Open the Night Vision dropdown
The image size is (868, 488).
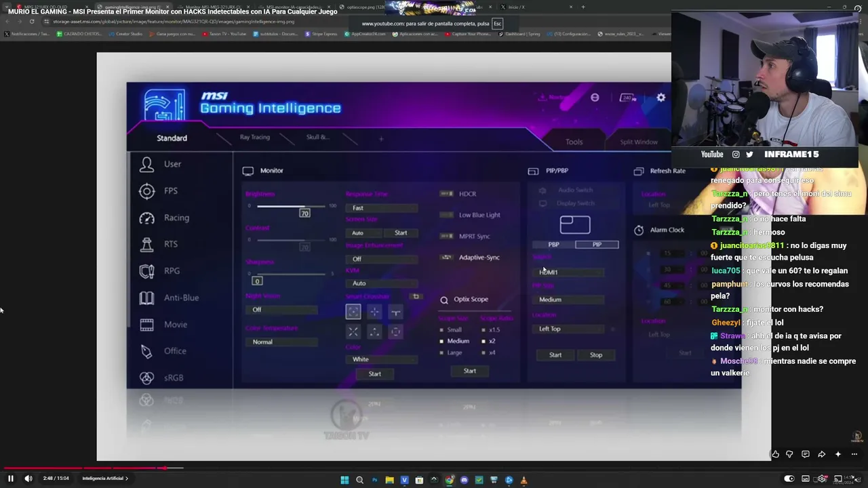tap(281, 310)
